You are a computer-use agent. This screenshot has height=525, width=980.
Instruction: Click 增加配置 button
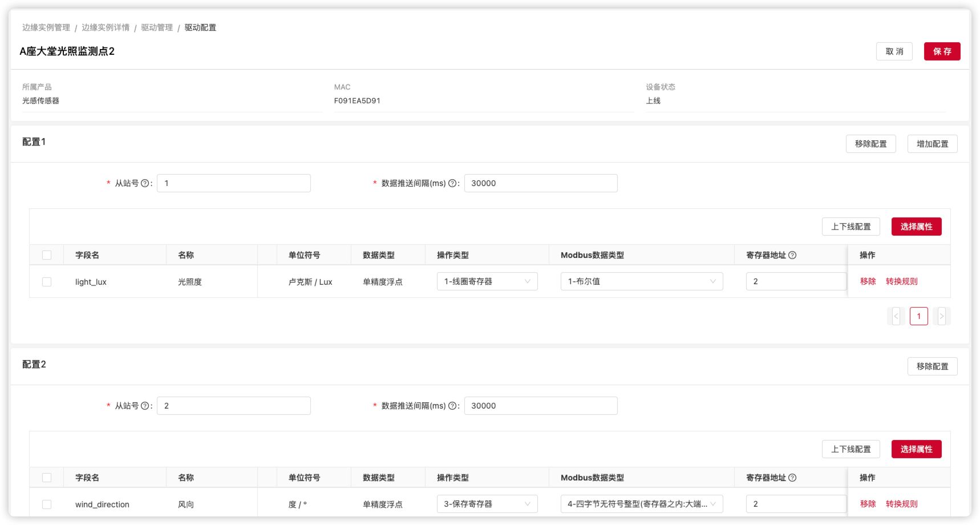click(932, 144)
